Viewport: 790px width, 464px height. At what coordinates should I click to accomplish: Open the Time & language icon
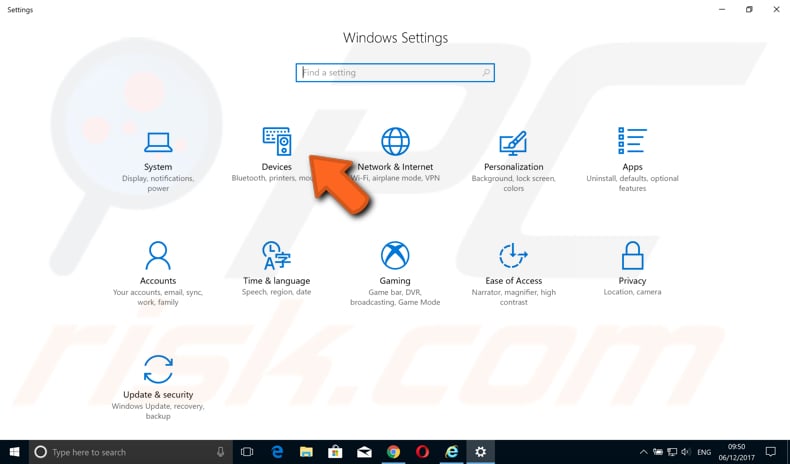click(x=277, y=255)
